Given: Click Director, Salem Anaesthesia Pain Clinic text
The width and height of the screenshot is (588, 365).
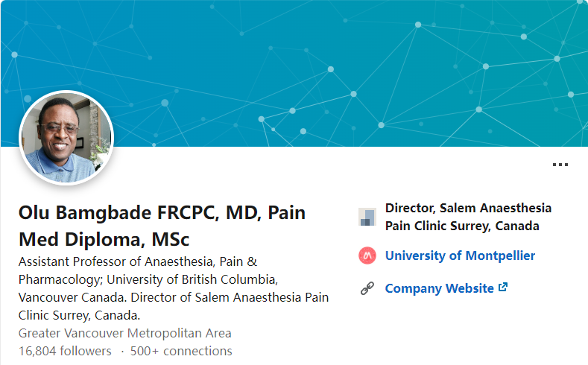Looking at the screenshot, I should (x=468, y=217).
